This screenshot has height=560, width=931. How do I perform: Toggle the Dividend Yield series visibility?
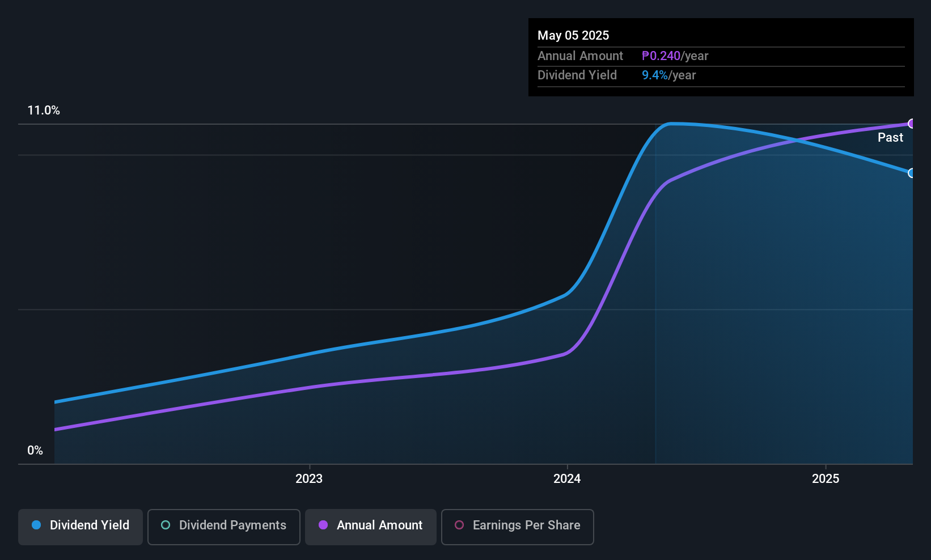click(80, 526)
